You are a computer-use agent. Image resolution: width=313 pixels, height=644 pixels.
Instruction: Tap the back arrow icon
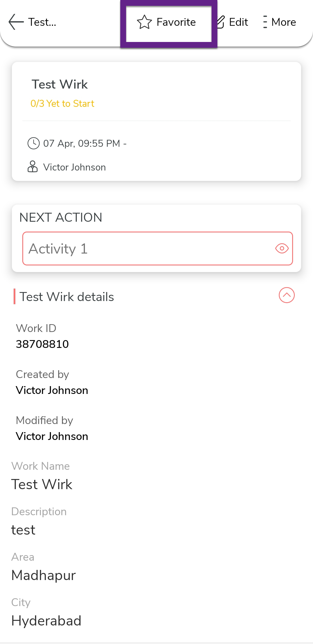pyautogui.click(x=16, y=22)
